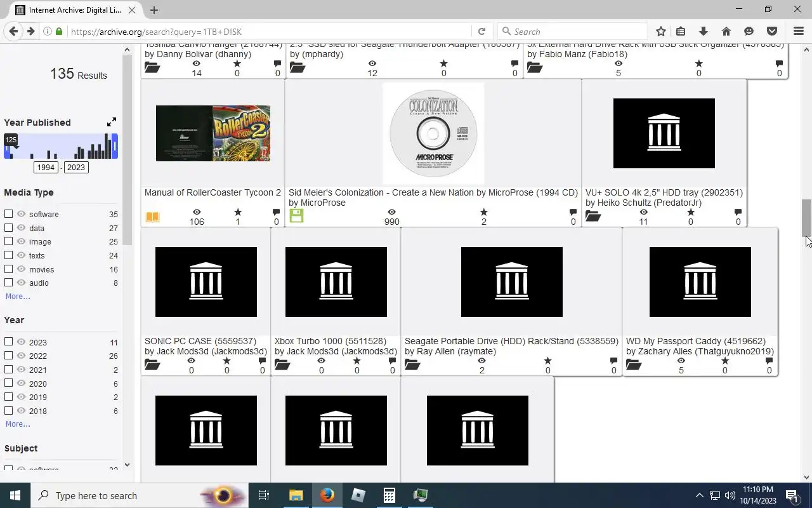Viewport: 812px width, 508px height.
Task: Check the texts media type filter
Action: point(9,255)
